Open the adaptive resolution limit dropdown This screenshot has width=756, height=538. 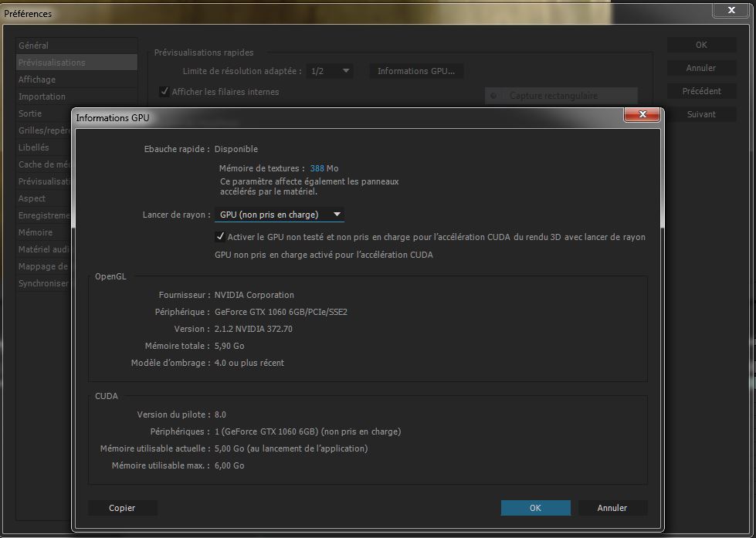tap(330, 71)
